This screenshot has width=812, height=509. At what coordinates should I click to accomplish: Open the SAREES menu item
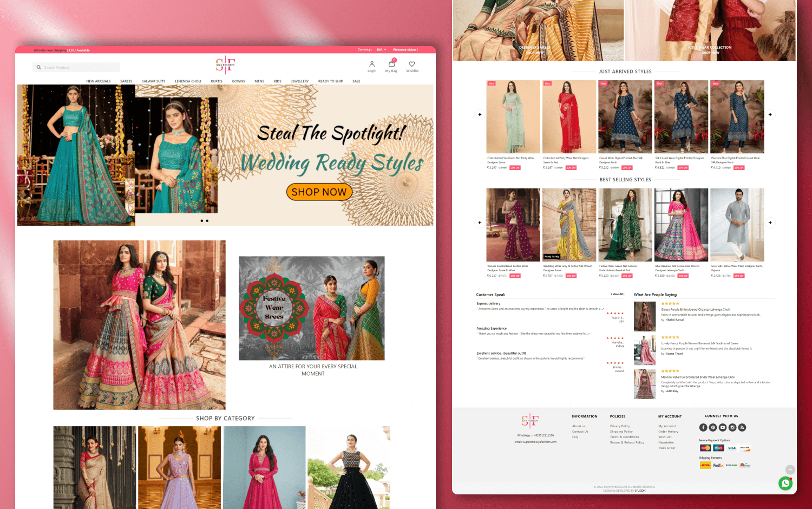[126, 81]
